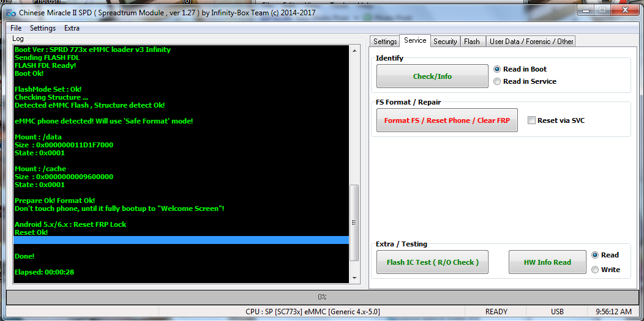The height and width of the screenshot is (321, 644).
Task: Click 'Android 5.x/6.x : Reset FRP Lock' line
Action: tap(70, 224)
